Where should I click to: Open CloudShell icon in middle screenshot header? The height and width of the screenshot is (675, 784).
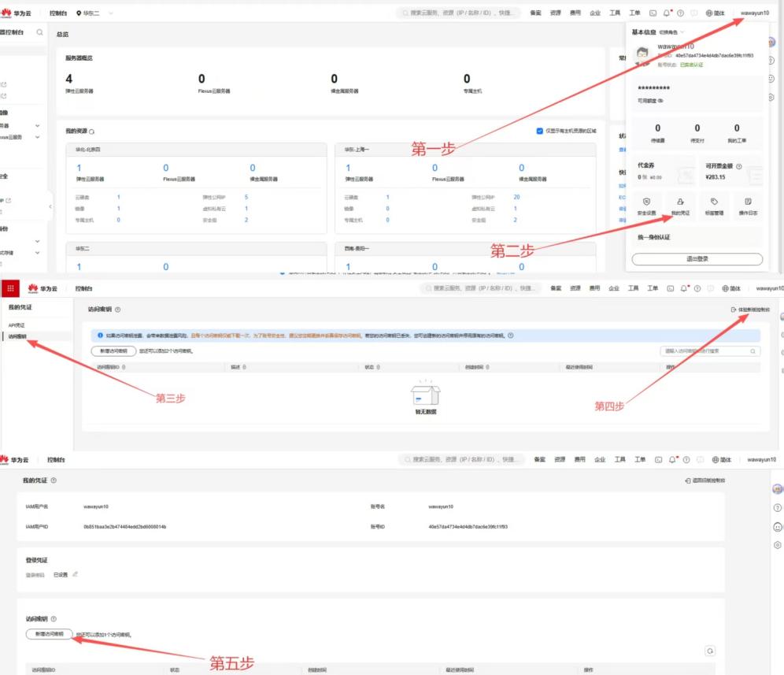671,288
